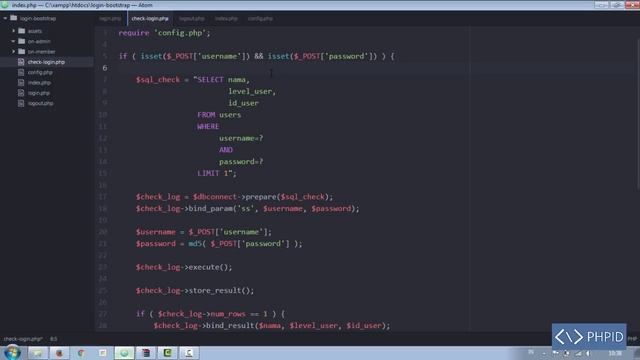Screen dimensions: 640x360
Task: Click line number 6 in the gutter
Action: [x=105, y=68]
